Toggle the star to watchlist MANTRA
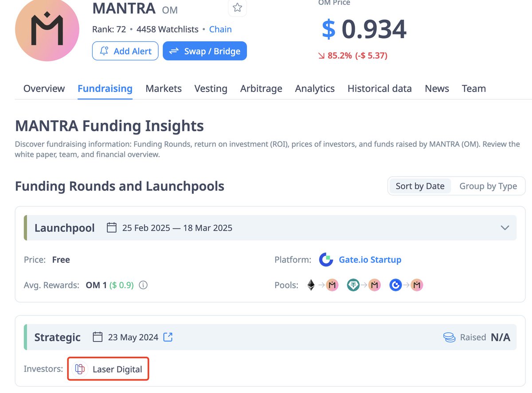532x393 pixels. click(237, 8)
